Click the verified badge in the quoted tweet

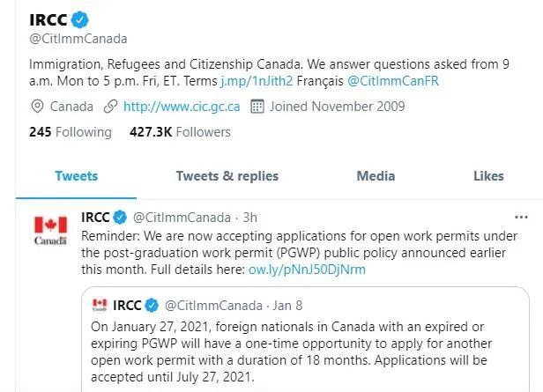[152, 305]
